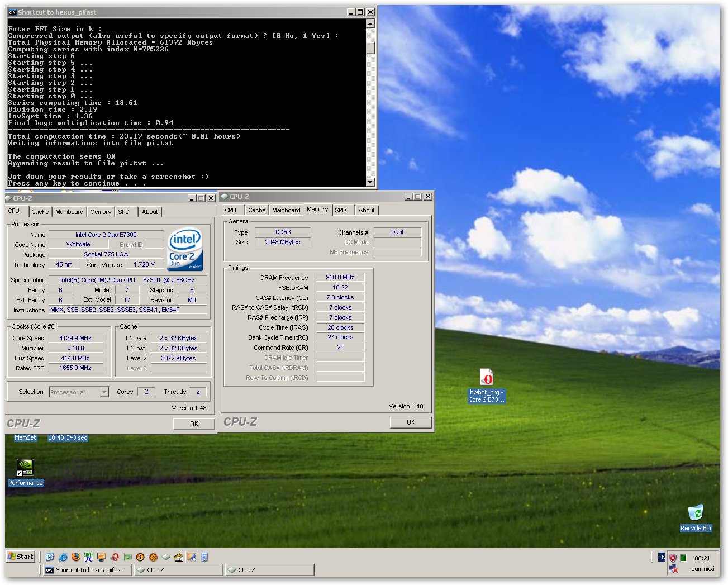Screen dimensions: 728x585
Task: Click the Bus Speed value '414.0 MHz'
Action: click(75, 358)
